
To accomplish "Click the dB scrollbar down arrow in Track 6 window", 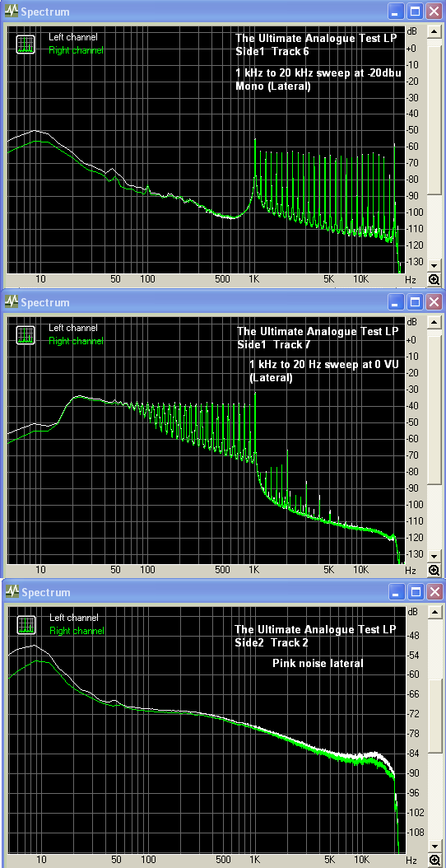I will tap(434, 266).
